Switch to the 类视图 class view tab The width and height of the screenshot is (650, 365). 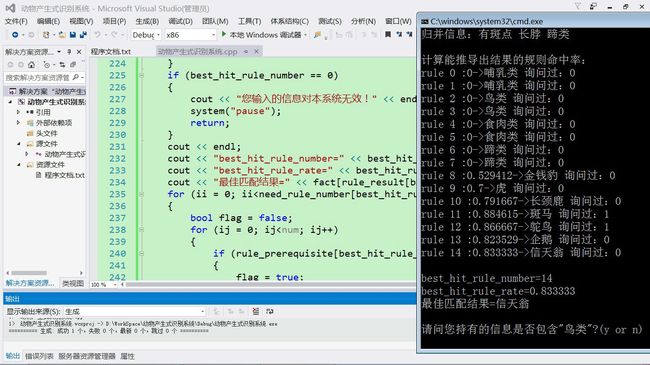[73, 284]
